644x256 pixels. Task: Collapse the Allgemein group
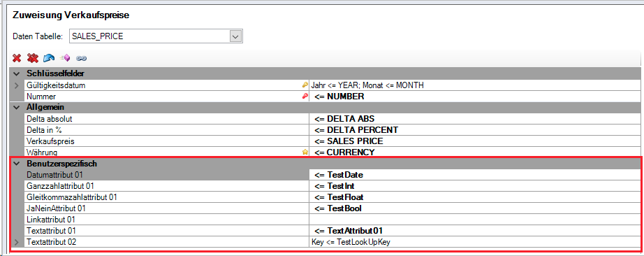coord(17,108)
